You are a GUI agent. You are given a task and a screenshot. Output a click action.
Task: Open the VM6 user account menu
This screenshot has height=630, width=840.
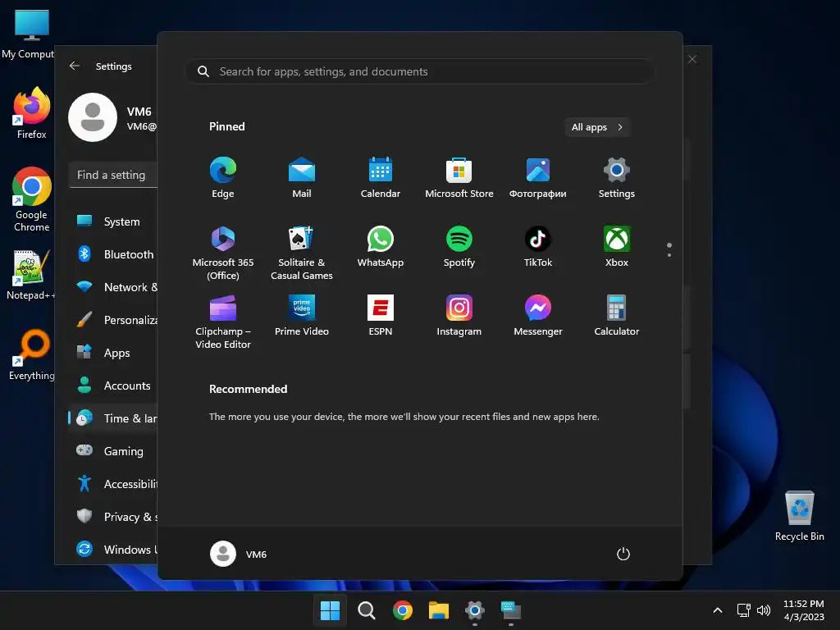click(x=239, y=554)
